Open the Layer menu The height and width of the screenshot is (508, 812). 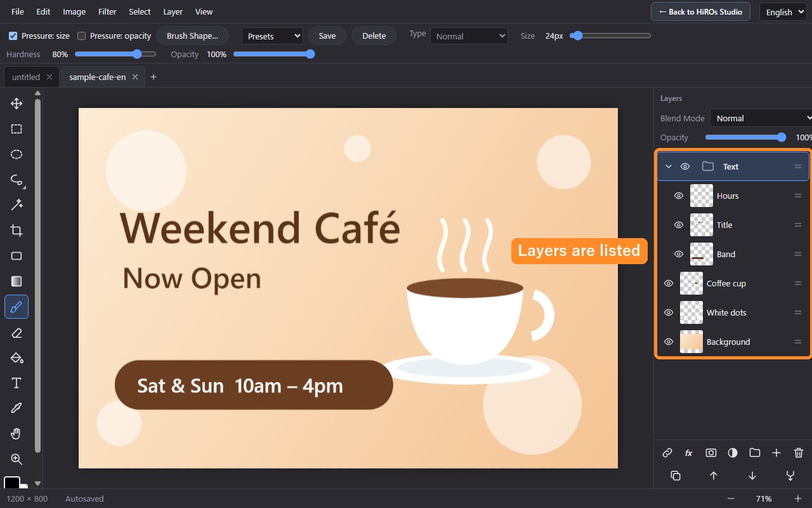173,12
